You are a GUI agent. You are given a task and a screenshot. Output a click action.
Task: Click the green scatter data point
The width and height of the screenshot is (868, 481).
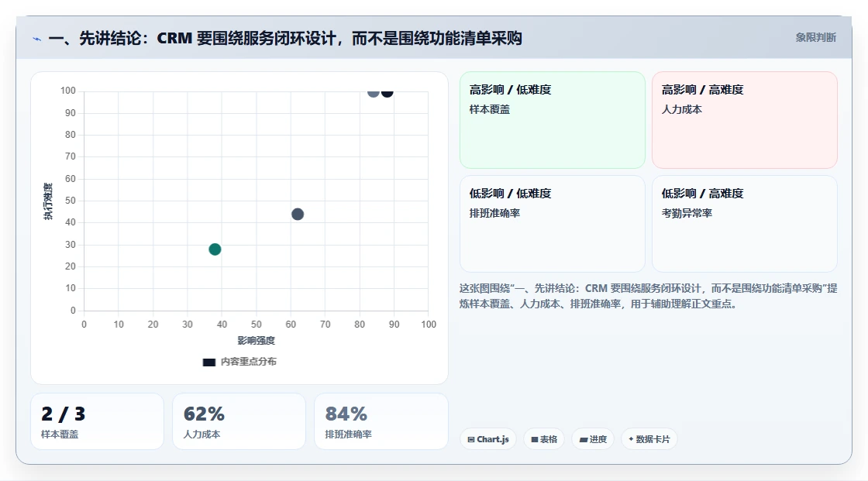[x=215, y=249]
